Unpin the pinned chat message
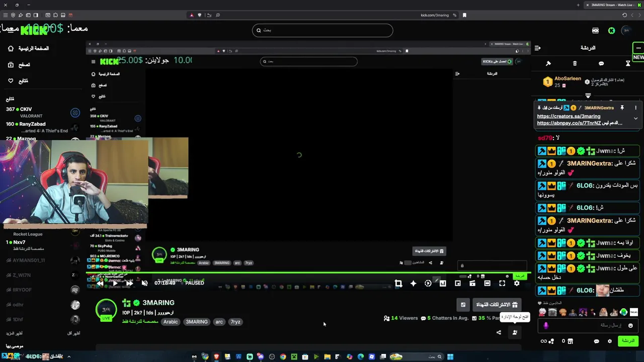This screenshot has width=644, height=362. coord(622,108)
